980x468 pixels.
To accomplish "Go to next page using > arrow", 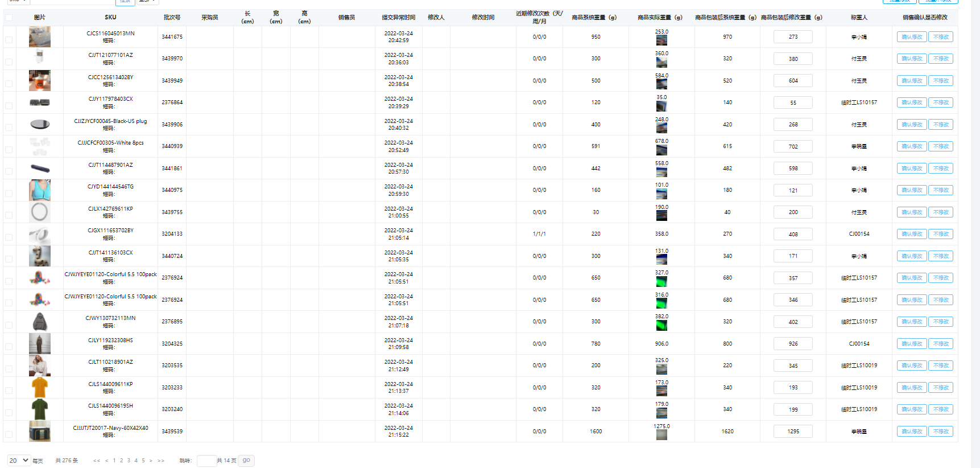I will click(151, 461).
